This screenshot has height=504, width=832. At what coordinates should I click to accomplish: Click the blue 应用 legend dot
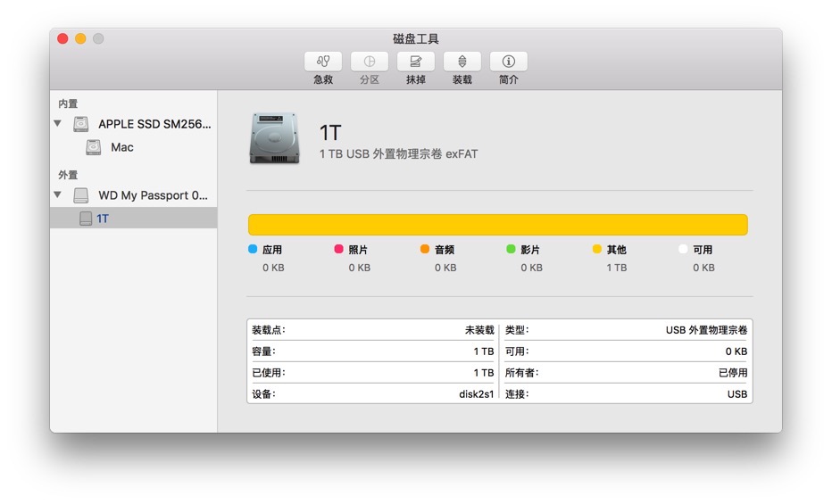pyautogui.click(x=253, y=250)
